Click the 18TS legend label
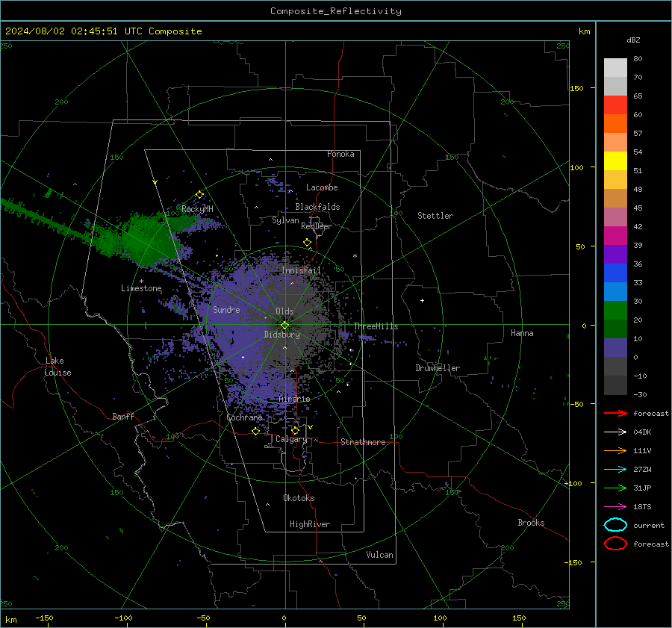The height and width of the screenshot is (628, 672). click(642, 506)
